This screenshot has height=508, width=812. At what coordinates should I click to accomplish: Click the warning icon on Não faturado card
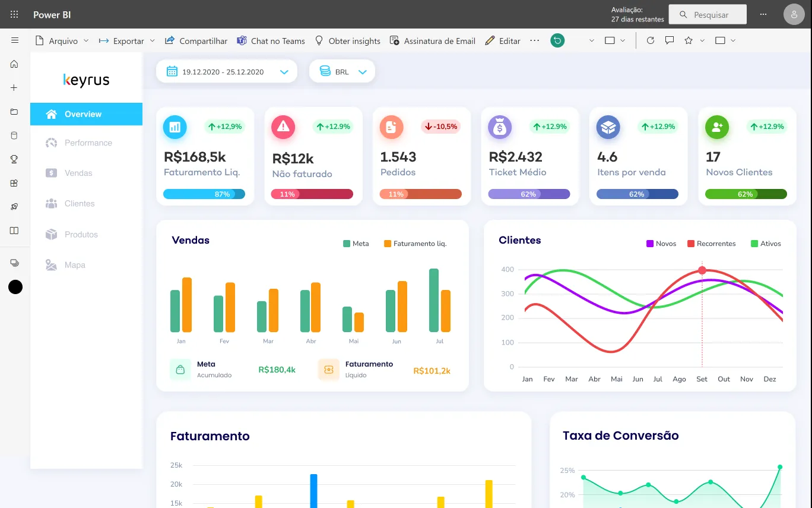[x=283, y=127]
